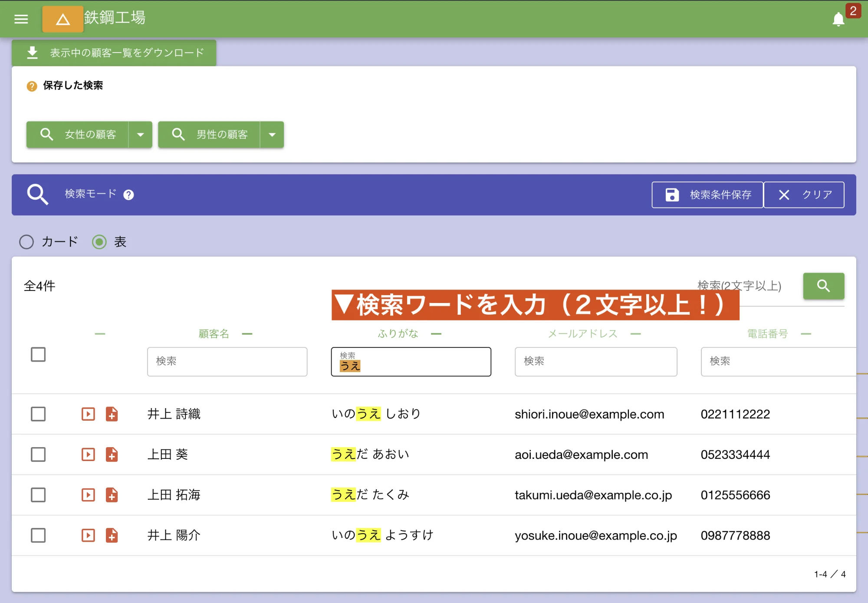Toggle the select-all header checkbox
The image size is (868, 603).
tap(38, 354)
